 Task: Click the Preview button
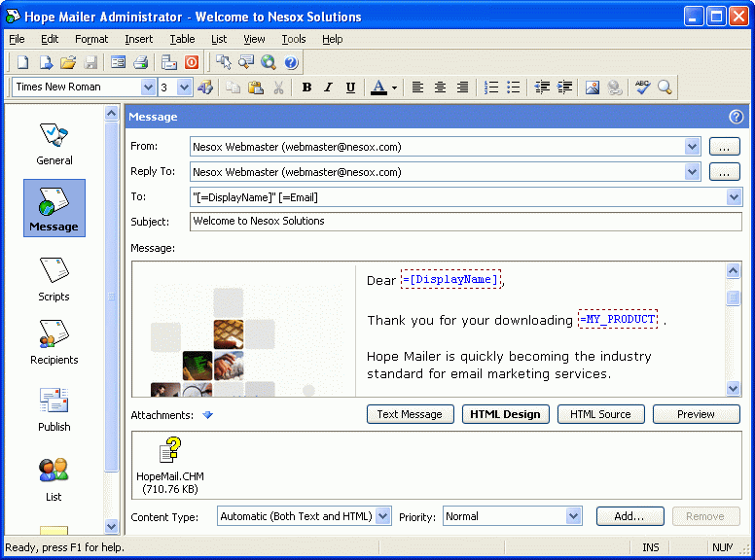[x=697, y=414]
